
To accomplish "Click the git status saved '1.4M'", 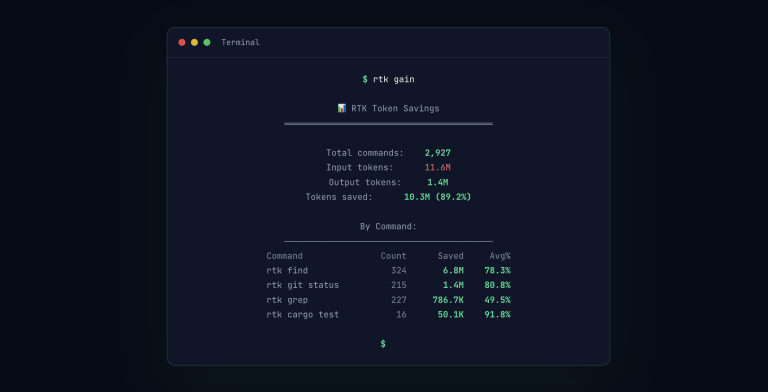I will 453,285.
